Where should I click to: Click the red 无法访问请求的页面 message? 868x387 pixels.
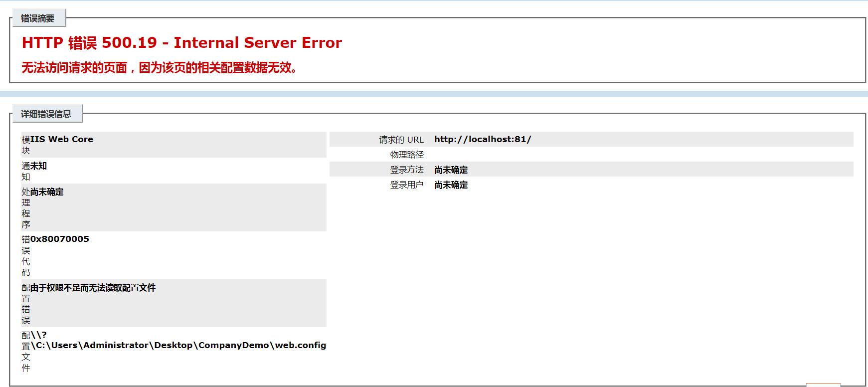coord(159,68)
